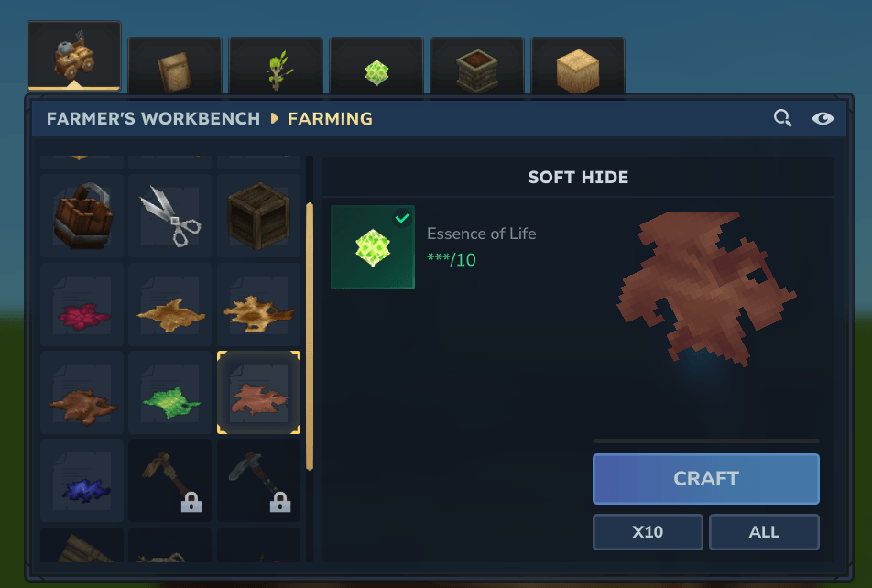Open the Essence of Life category tab
The image size is (872, 588).
(376, 67)
